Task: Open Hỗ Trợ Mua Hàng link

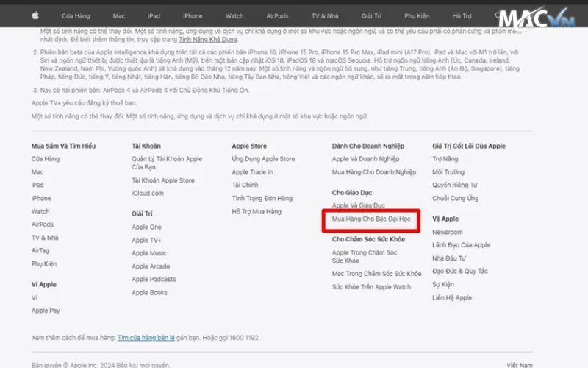Action: click(x=257, y=212)
